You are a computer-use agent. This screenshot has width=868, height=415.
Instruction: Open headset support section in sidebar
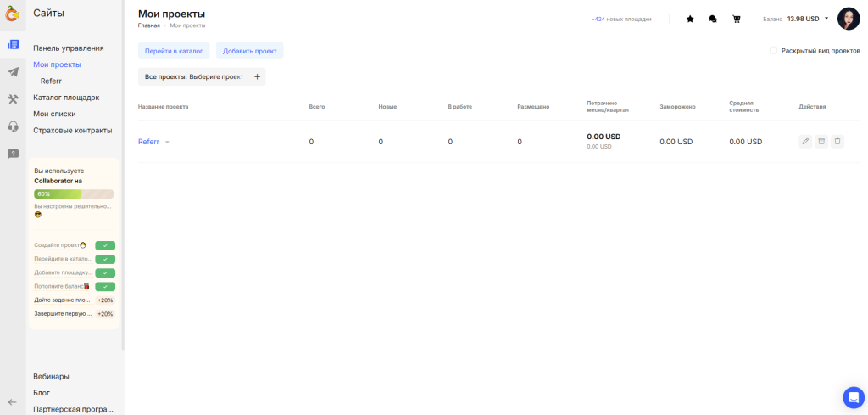[13, 126]
